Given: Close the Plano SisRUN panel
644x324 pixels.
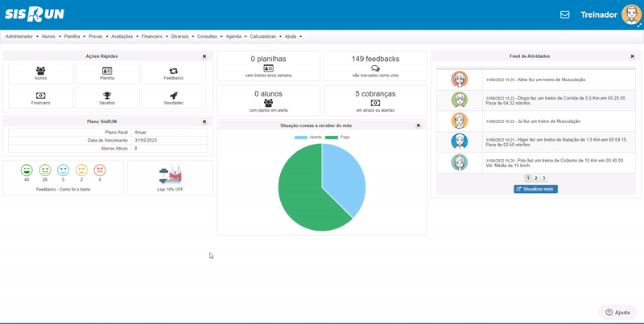Looking at the screenshot, I should (204, 122).
